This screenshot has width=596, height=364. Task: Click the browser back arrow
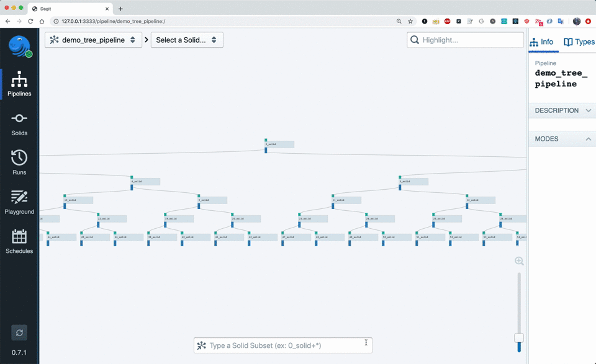[x=7, y=21]
